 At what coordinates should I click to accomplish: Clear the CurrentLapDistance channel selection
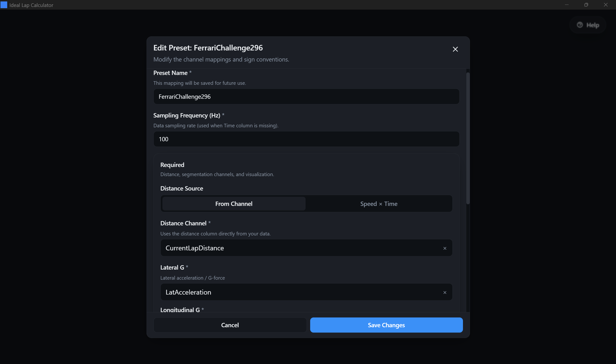tap(445, 248)
